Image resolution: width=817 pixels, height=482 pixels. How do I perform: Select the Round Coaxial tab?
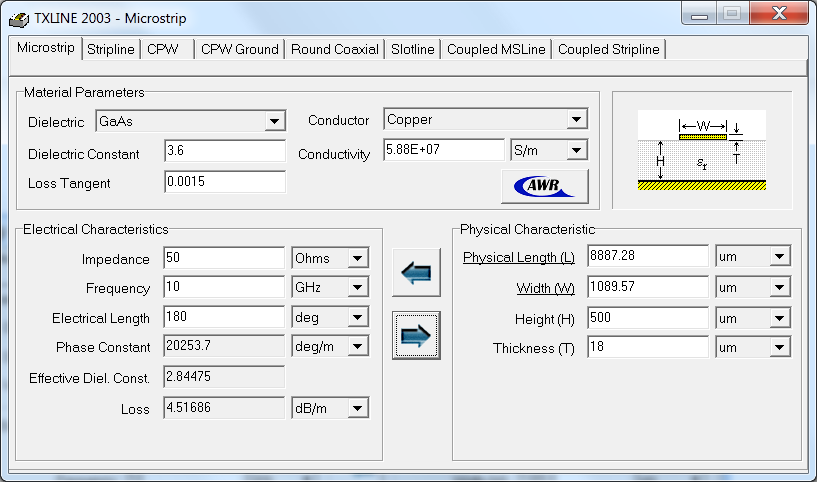335,50
